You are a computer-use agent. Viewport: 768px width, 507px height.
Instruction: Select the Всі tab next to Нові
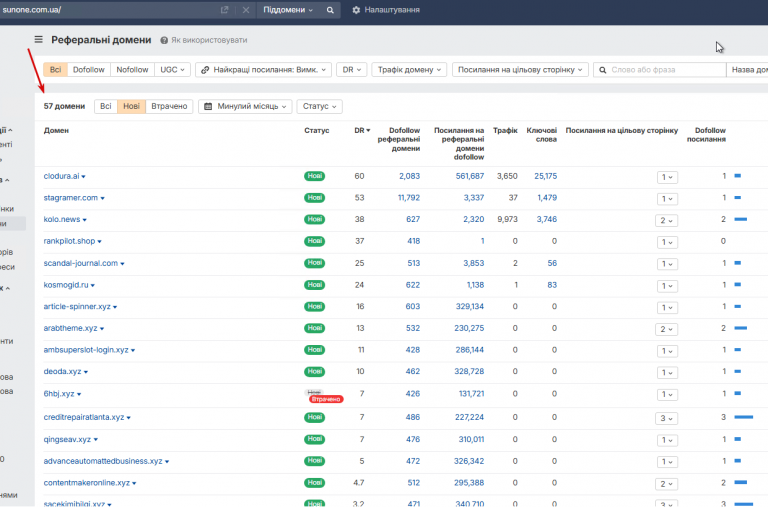point(106,106)
